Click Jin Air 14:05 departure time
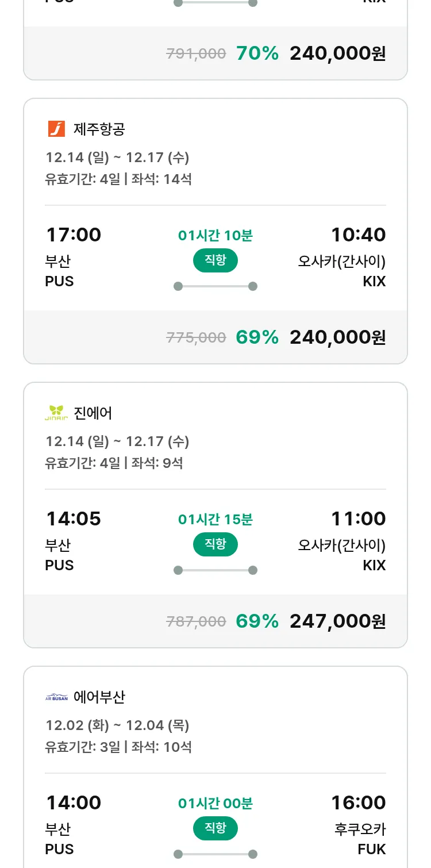This screenshot has height=868, width=431. coord(74,519)
